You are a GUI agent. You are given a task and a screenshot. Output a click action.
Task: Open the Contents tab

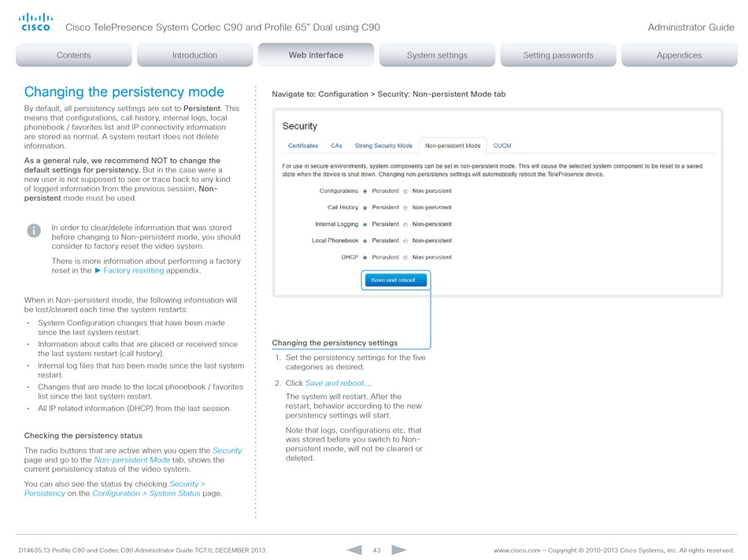74,55
